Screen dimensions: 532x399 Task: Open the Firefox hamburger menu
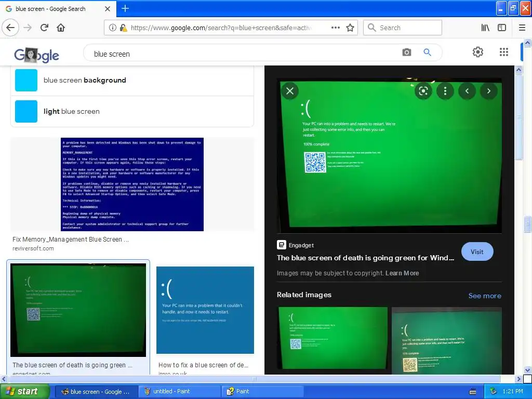[x=522, y=28]
